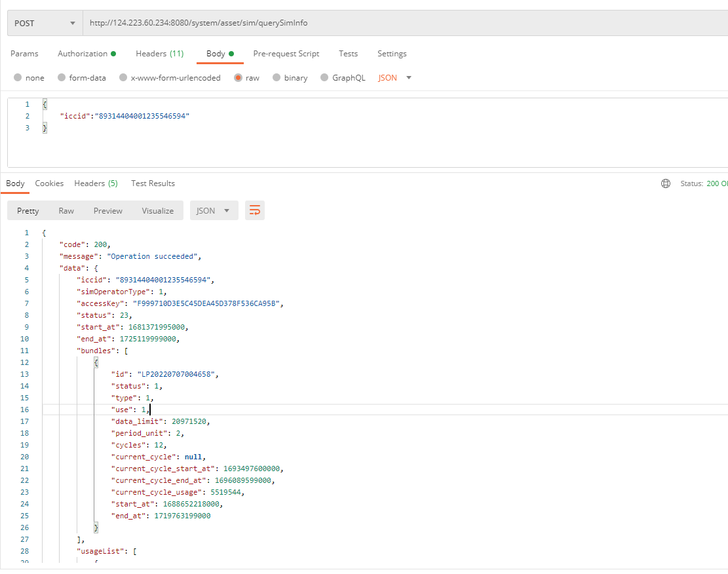This screenshot has height=574, width=728.
Task: Select the binary body radio button
Action: coord(277,77)
